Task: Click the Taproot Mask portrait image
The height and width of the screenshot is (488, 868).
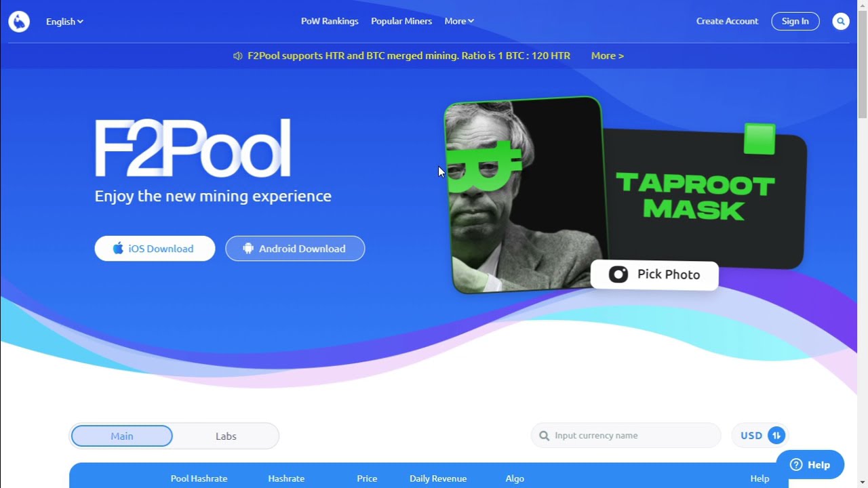Action: point(525,195)
